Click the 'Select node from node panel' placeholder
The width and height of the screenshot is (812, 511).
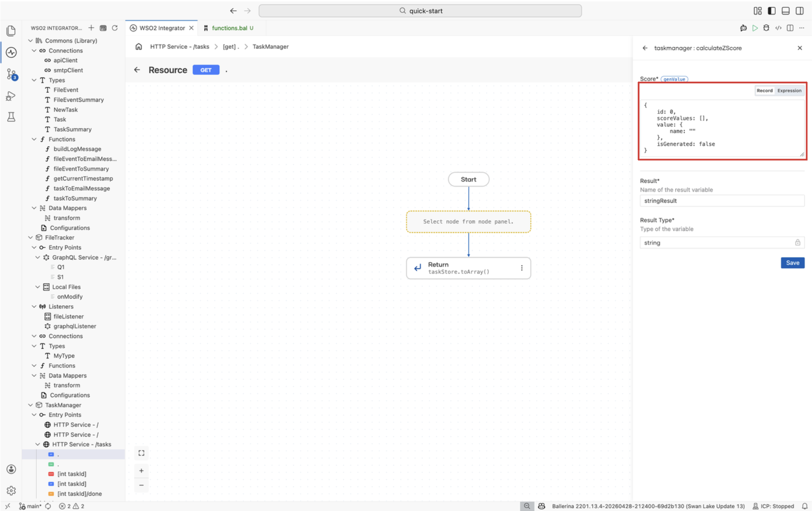469,221
